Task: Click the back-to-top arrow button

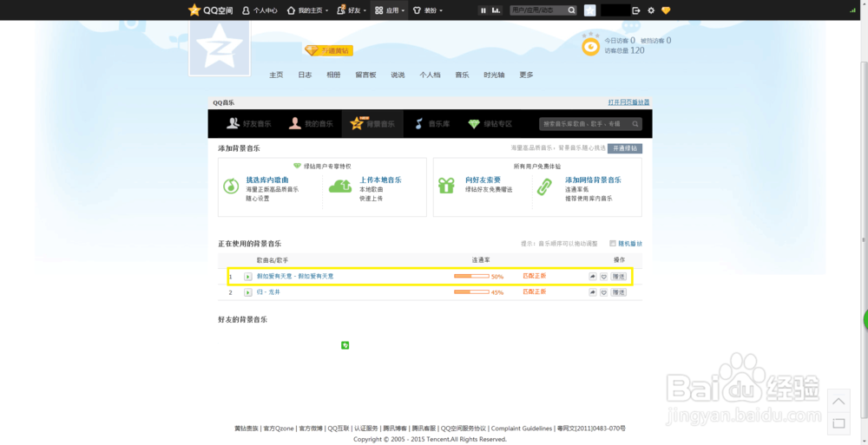Action: coord(838,401)
